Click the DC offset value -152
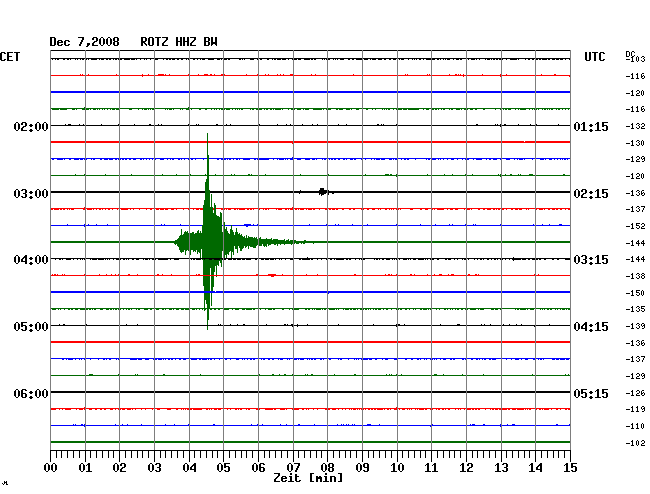650x494 pixels. [x=635, y=226]
